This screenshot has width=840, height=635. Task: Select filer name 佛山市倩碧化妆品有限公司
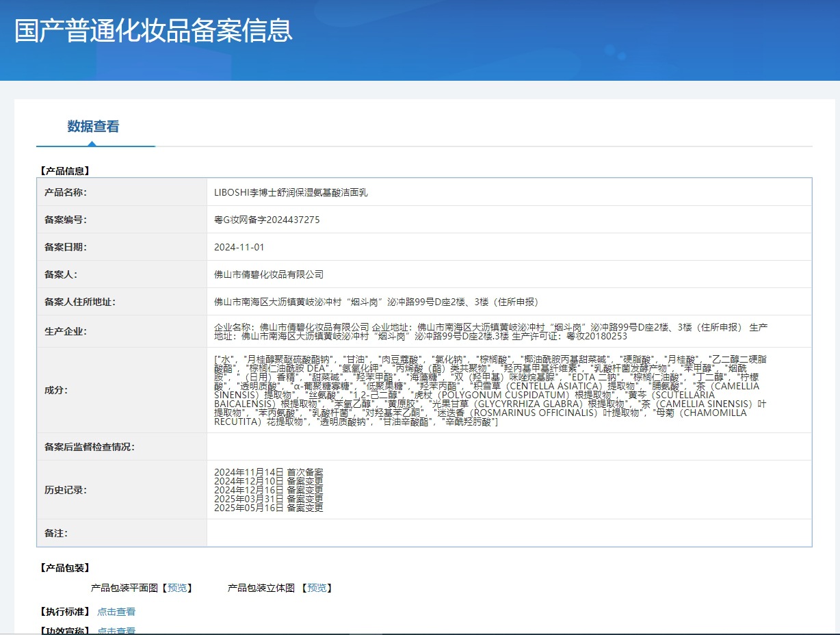(269, 274)
